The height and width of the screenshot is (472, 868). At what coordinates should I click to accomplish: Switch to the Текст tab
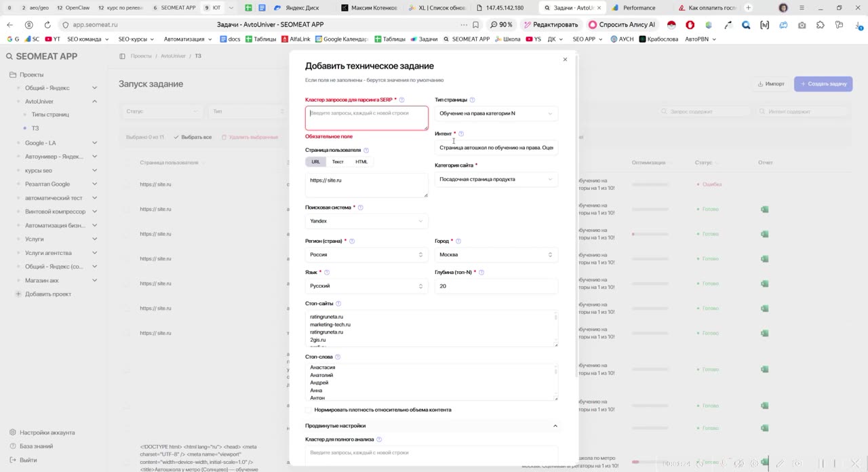[x=338, y=161]
